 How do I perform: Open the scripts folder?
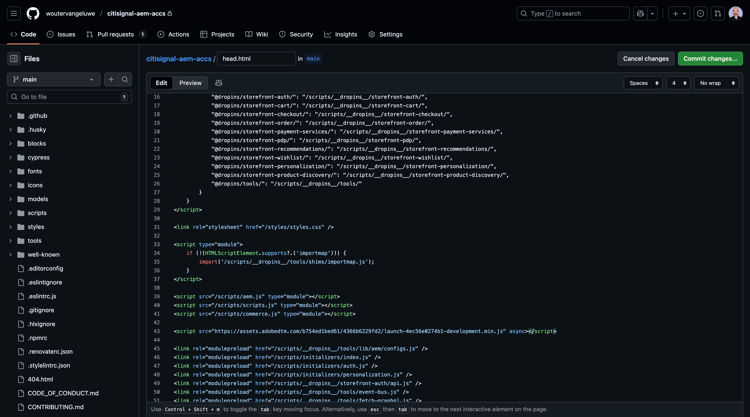click(37, 213)
